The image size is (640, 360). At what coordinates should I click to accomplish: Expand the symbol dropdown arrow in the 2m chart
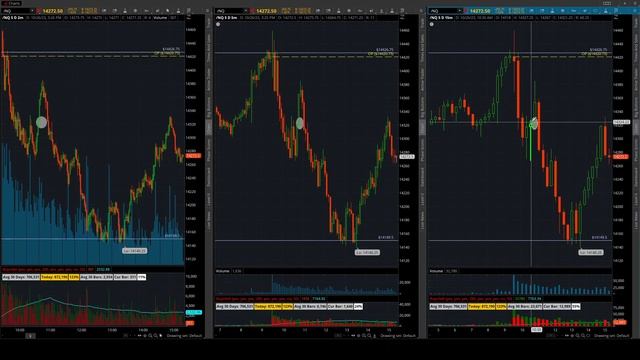[31, 11]
